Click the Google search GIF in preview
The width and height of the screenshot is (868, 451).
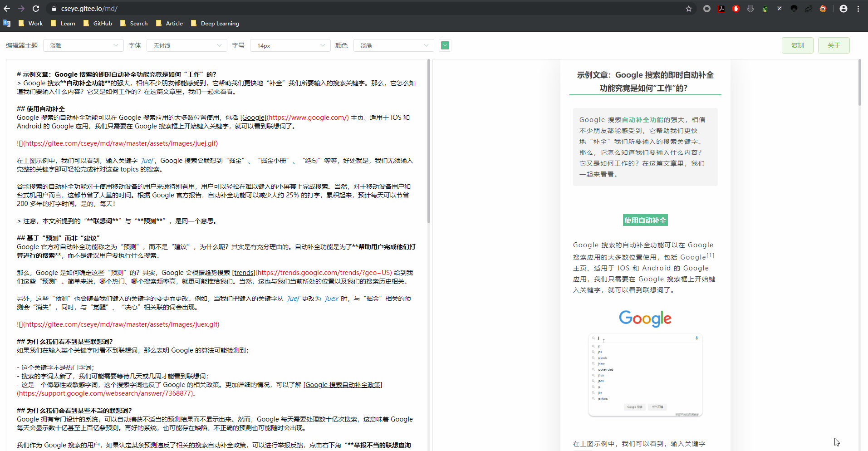pyautogui.click(x=645, y=363)
